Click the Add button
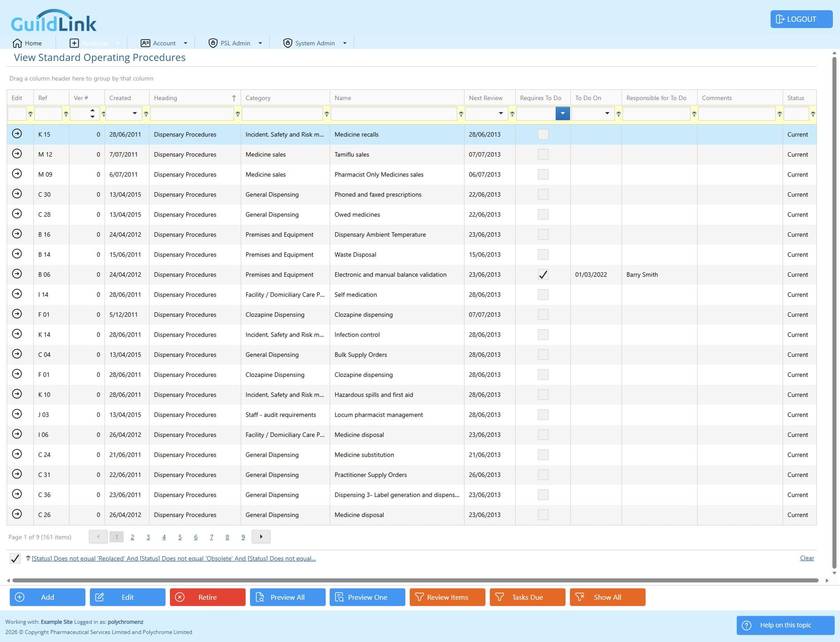Screen dimensions: 840x642 (x=48, y=597)
